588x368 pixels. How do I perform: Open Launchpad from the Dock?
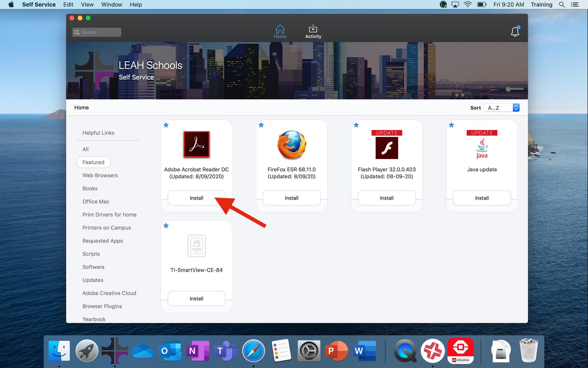pyautogui.click(x=87, y=351)
